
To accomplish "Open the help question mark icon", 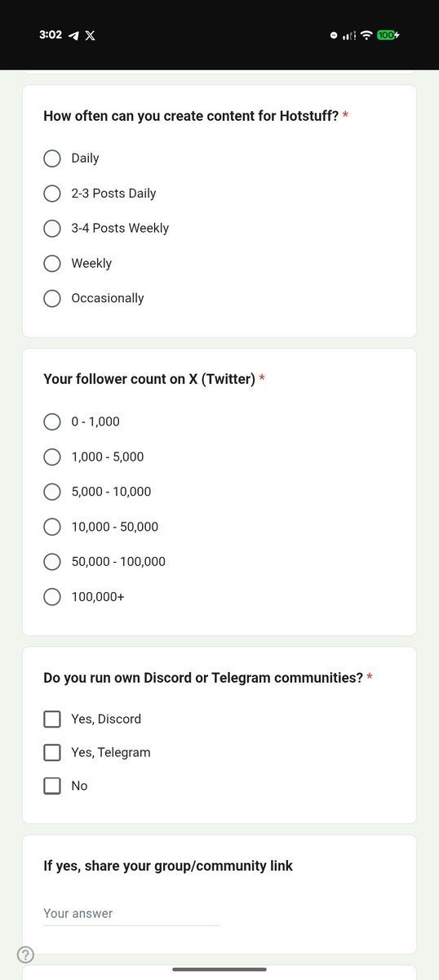I will 25,955.
